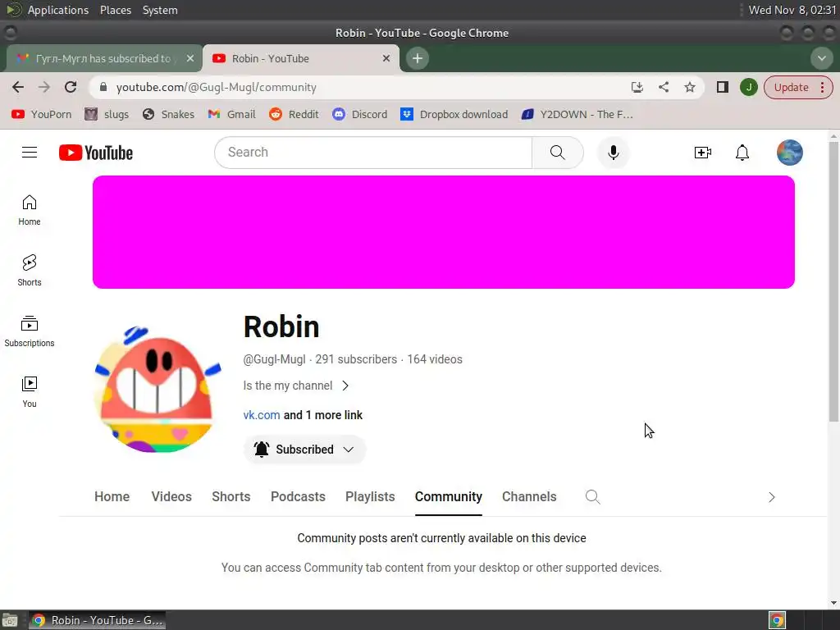Switch to the Podcasts tab
840x630 pixels.
point(298,496)
